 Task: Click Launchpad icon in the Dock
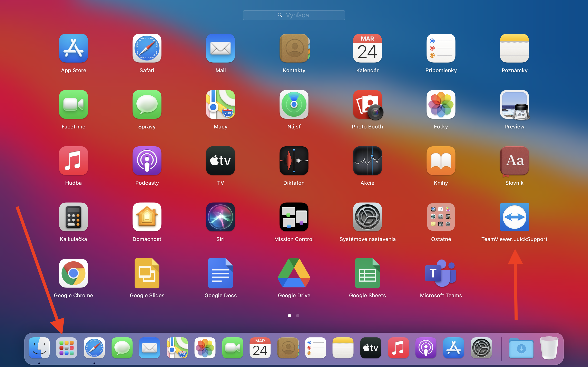click(x=67, y=348)
